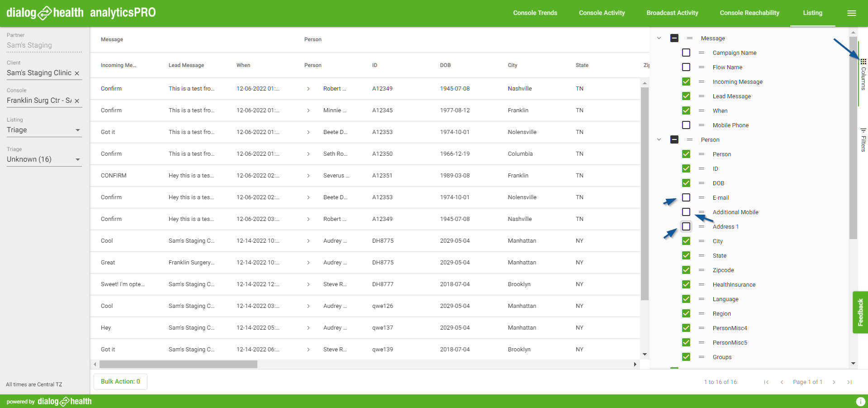This screenshot has width=868, height=408.
Task: Clear the Sam's Staging Clinic client
Action: [77, 73]
